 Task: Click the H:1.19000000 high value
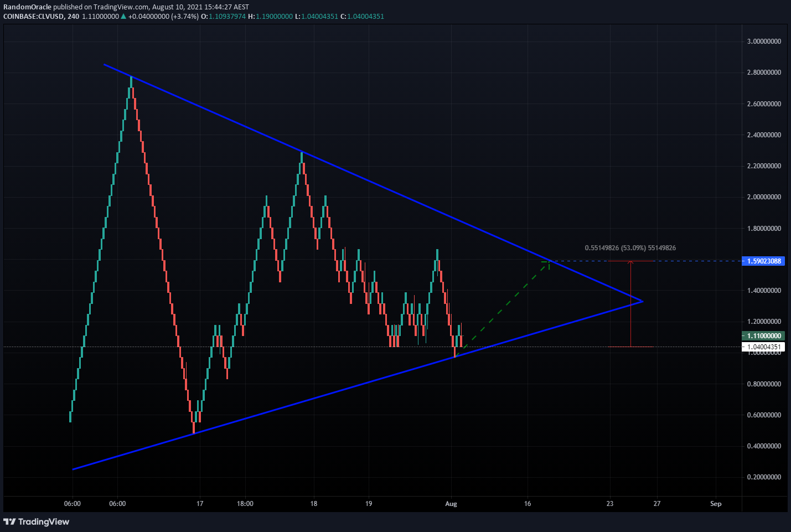click(270, 17)
